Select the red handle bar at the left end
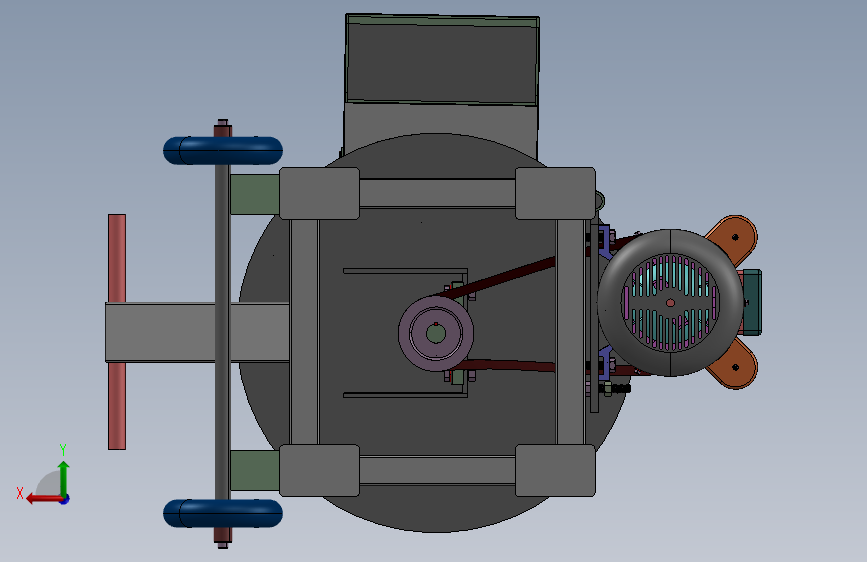The image size is (867, 562). coord(117,332)
